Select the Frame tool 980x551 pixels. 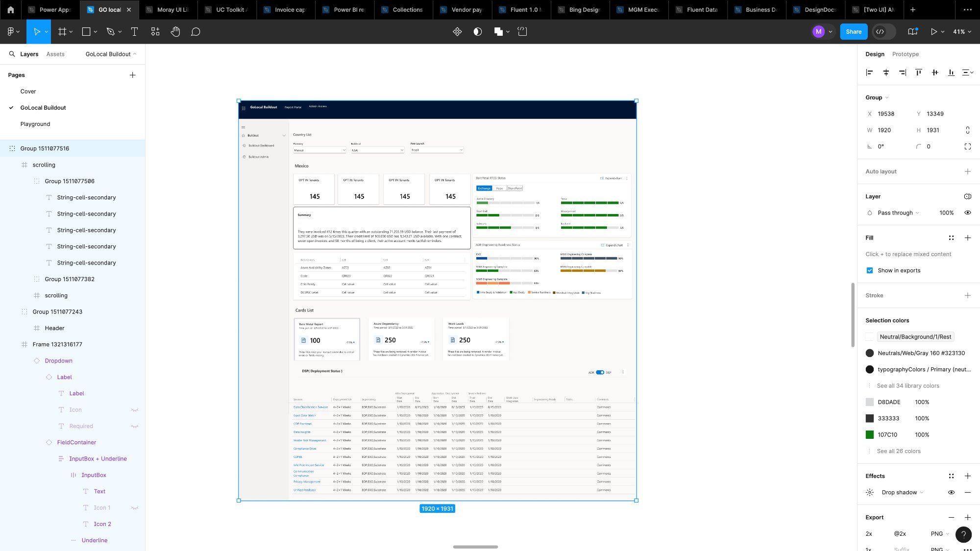[x=61, y=31]
